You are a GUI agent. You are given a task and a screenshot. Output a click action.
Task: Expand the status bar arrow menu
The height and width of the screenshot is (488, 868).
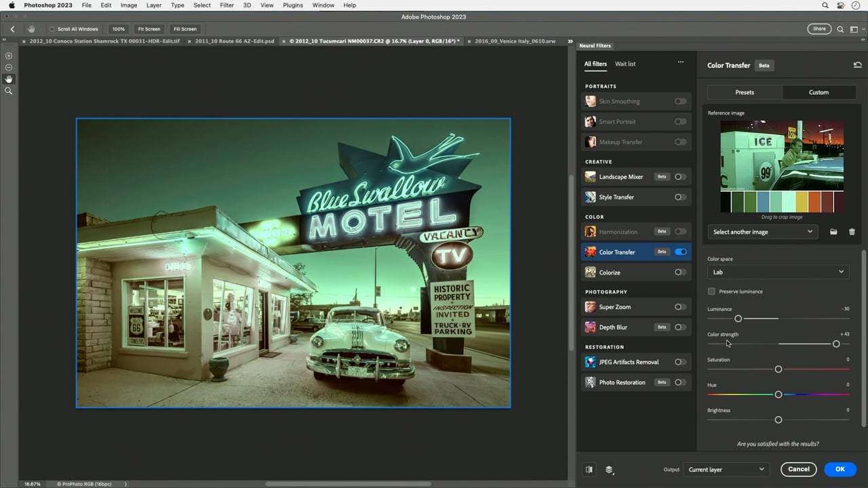[125, 484]
